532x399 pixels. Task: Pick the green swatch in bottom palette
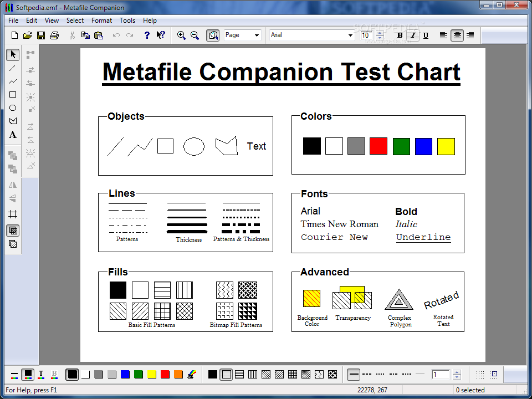coord(139,374)
